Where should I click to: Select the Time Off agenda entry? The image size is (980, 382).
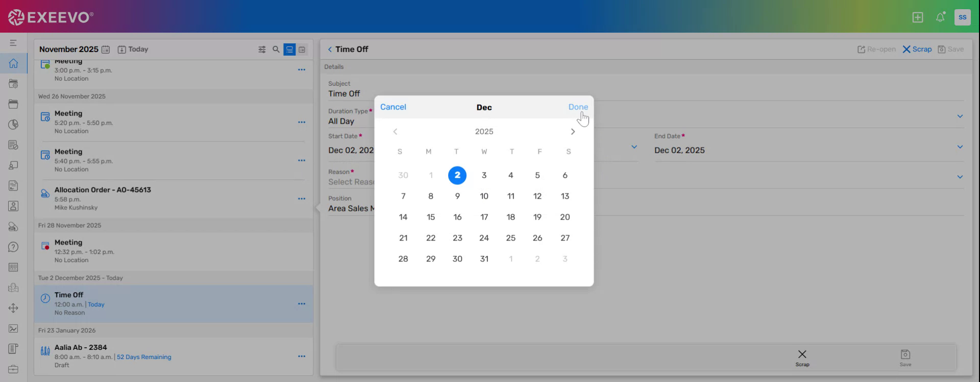click(x=174, y=304)
